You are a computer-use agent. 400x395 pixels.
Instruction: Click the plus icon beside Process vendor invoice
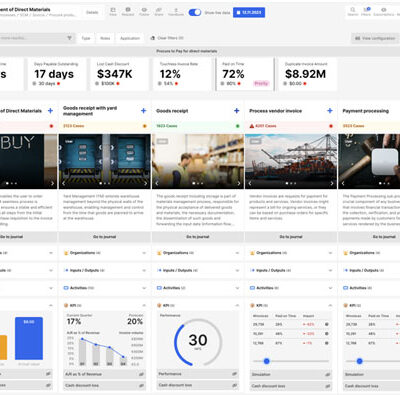(x=330, y=111)
